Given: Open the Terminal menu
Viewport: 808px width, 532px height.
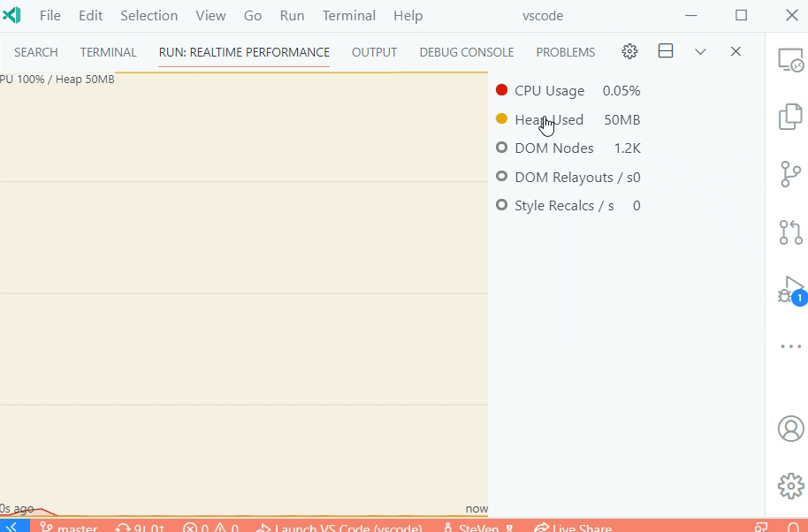Looking at the screenshot, I should coord(348,15).
